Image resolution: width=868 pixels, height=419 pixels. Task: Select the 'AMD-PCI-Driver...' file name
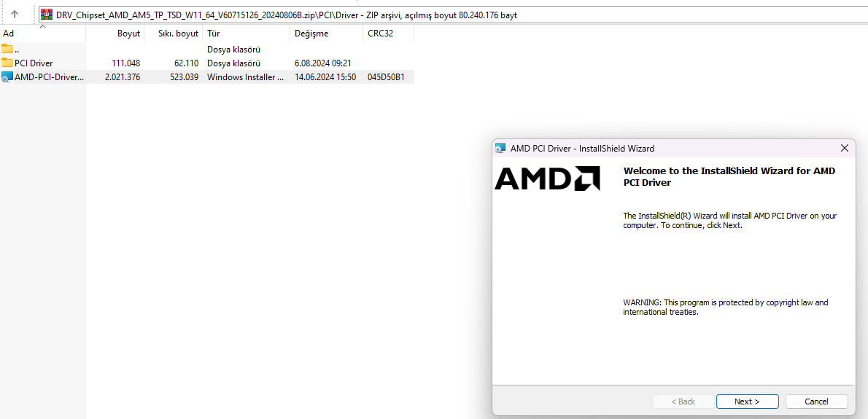[x=50, y=77]
